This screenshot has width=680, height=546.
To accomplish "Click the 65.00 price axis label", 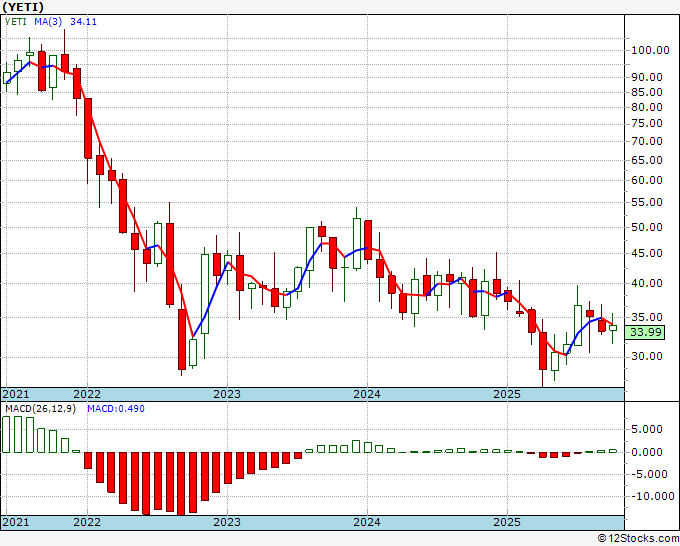I will (x=647, y=160).
